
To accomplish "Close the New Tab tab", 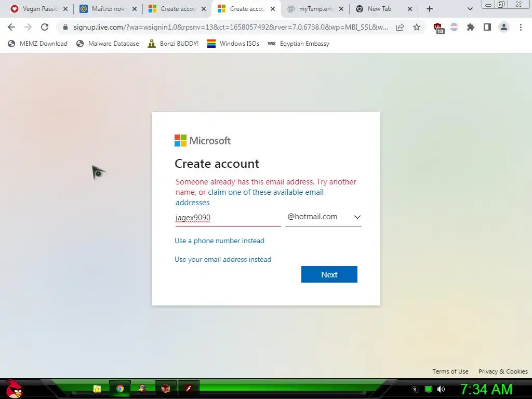I will tap(410, 9).
